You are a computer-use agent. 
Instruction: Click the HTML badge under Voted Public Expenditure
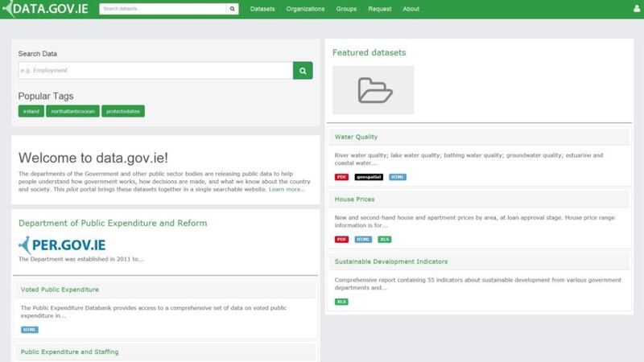(30, 329)
